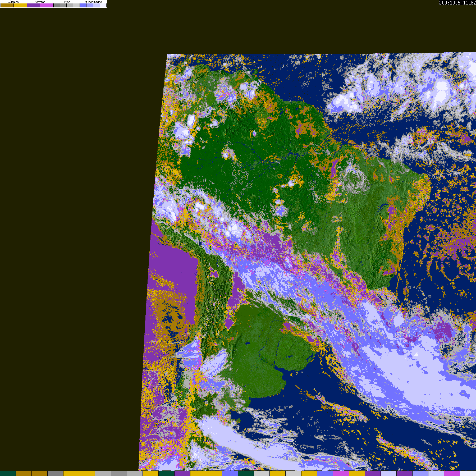
Task: Select the dark brown Cúmulos swatch
Action: tap(7, 6)
